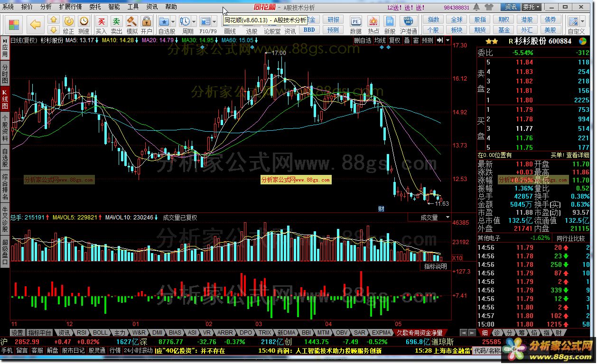Expand the side panel arrow at chart top-left
This screenshot has width=597, height=364.
[5, 40]
